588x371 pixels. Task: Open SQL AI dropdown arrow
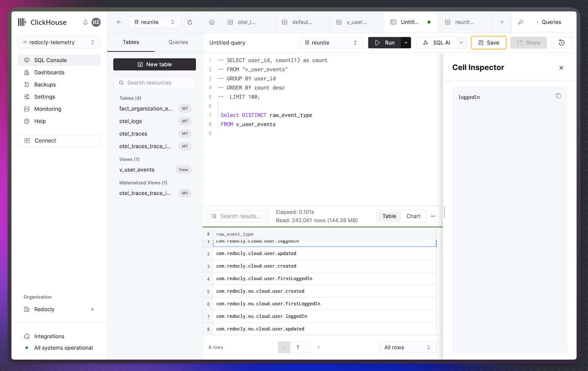[461, 43]
